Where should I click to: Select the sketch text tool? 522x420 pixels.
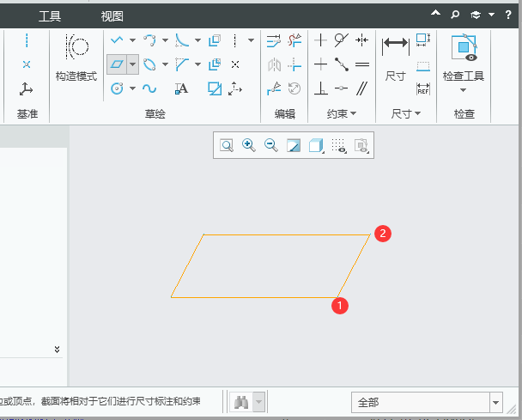(181, 88)
